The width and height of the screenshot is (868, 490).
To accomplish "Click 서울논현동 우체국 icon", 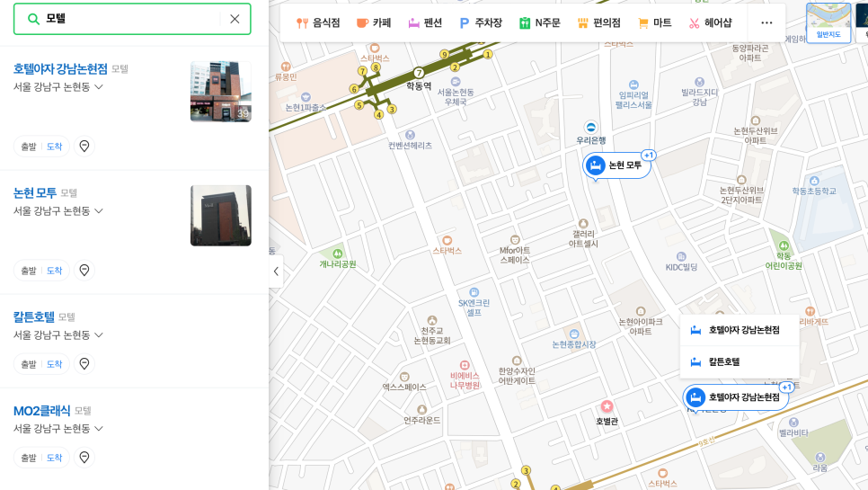I will point(456,82).
